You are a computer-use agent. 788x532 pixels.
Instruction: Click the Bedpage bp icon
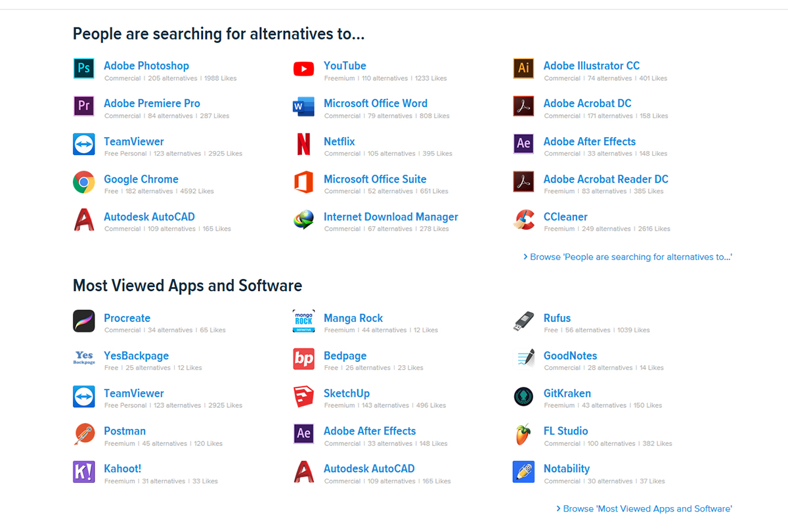pos(303,358)
